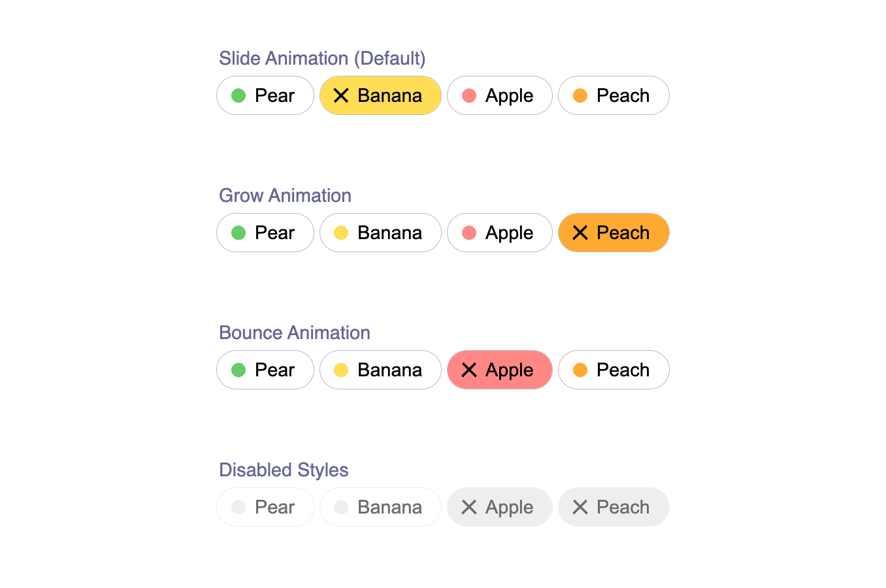Click the Slide Animation (Default) heading

pyautogui.click(x=322, y=58)
